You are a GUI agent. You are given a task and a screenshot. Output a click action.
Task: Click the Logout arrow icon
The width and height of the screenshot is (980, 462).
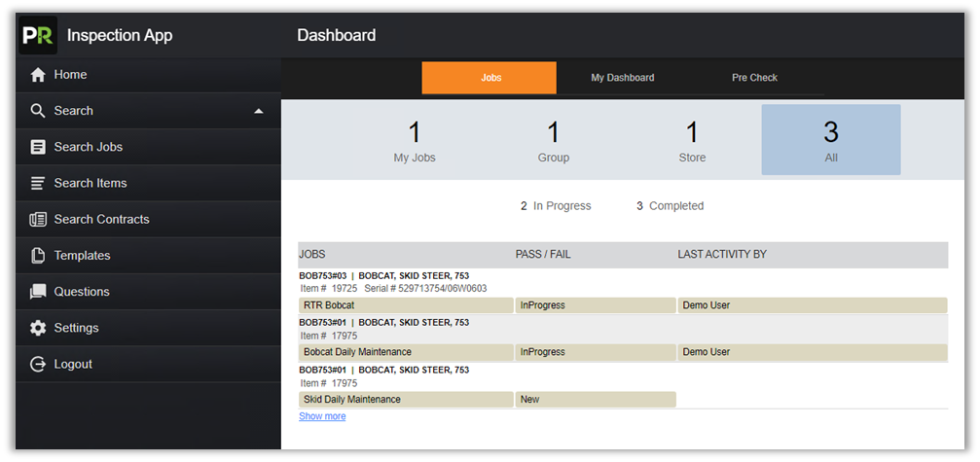coord(38,364)
